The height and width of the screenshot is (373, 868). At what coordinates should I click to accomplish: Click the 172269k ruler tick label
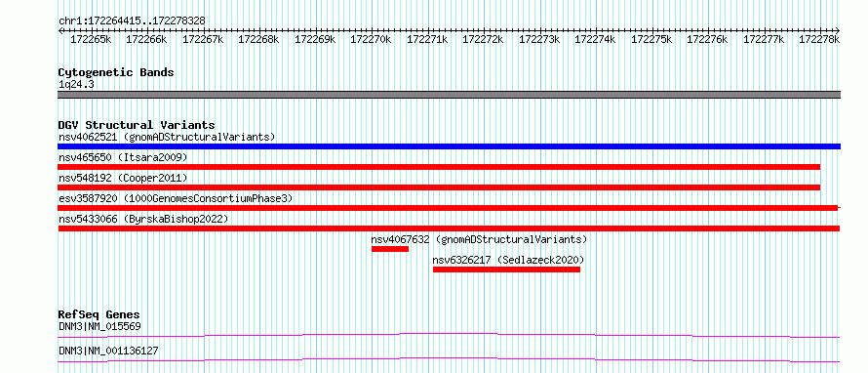[315, 40]
